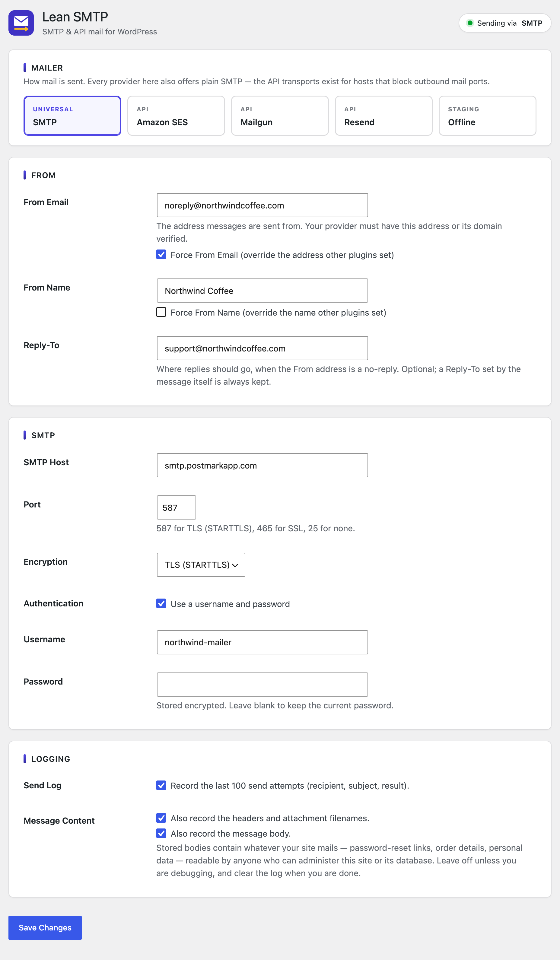Select the Amazon SES API mailer

[176, 116]
